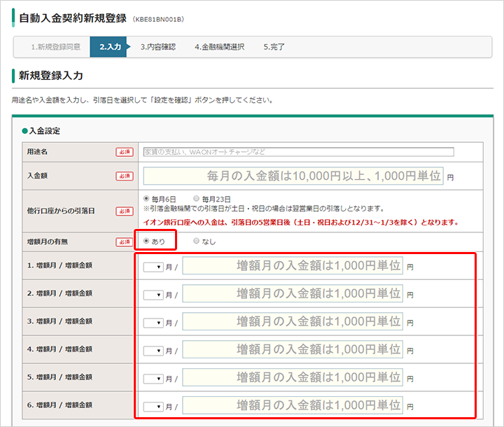
Task: Select the 毎月23日 radio button
Action: (196, 199)
